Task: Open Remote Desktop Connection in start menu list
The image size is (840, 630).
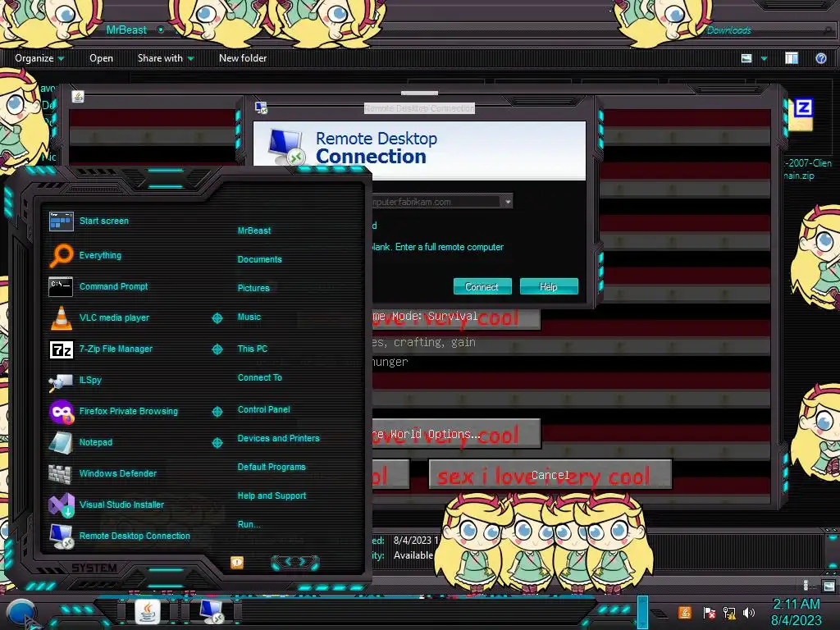Action: click(x=120, y=536)
